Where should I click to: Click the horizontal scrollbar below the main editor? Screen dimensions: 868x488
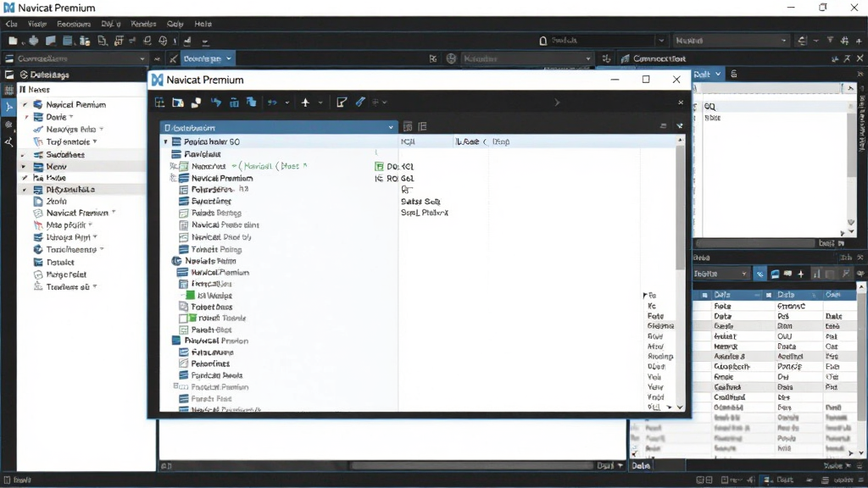(471, 466)
